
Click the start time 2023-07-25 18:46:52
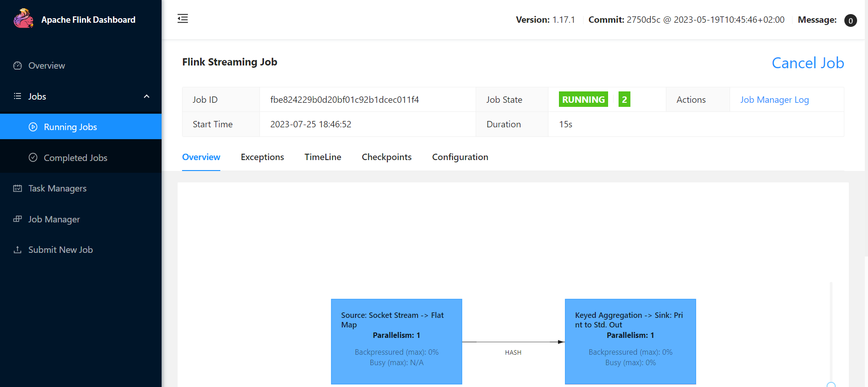click(311, 124)
